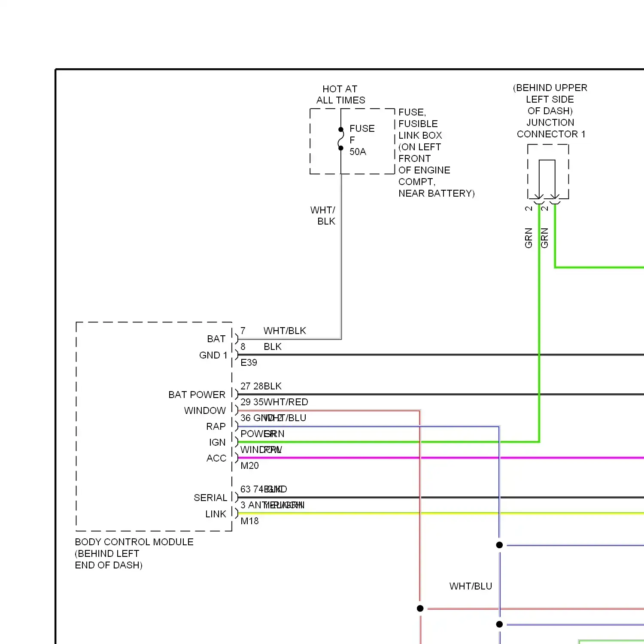Click the splice dot on red wire
This screenshot has height=644, width=644.
[x=420, y=608]
